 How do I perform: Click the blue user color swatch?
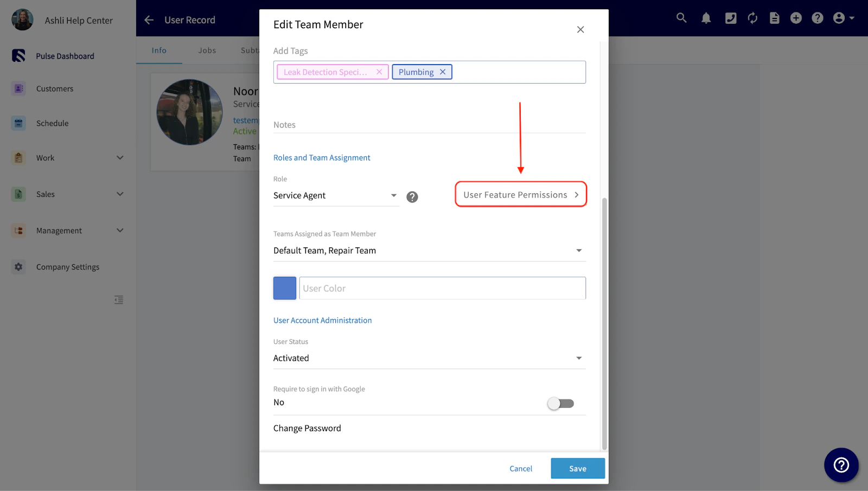click(285, 288)
